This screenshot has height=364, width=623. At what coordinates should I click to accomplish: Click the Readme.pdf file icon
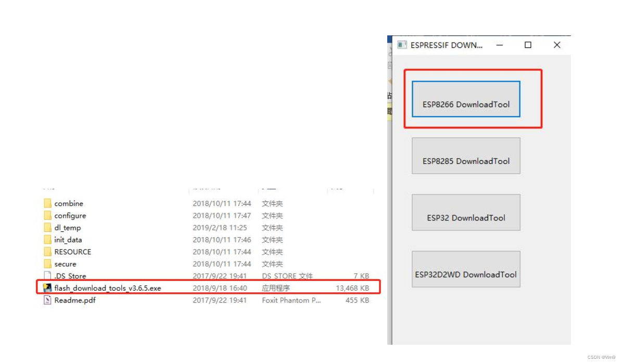[x=47, y=300]
